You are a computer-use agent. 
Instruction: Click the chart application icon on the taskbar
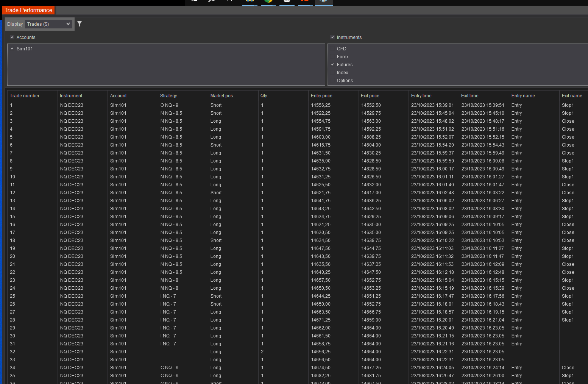(250, 2)
